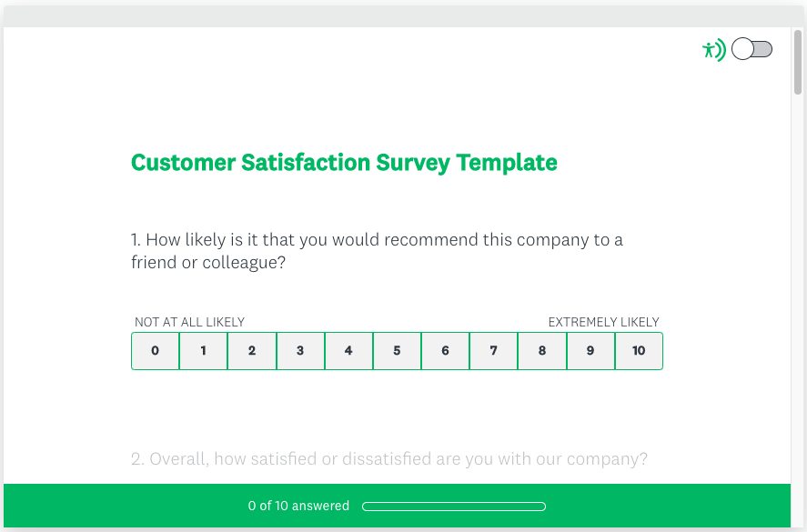Select rating 0 on likelihood scale
807x532 pixels.
click(156, 351)
